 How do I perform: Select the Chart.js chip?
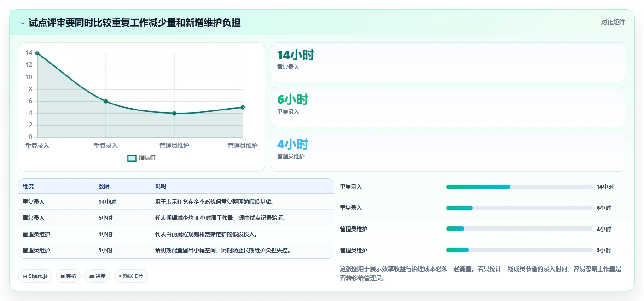(35, 276)
